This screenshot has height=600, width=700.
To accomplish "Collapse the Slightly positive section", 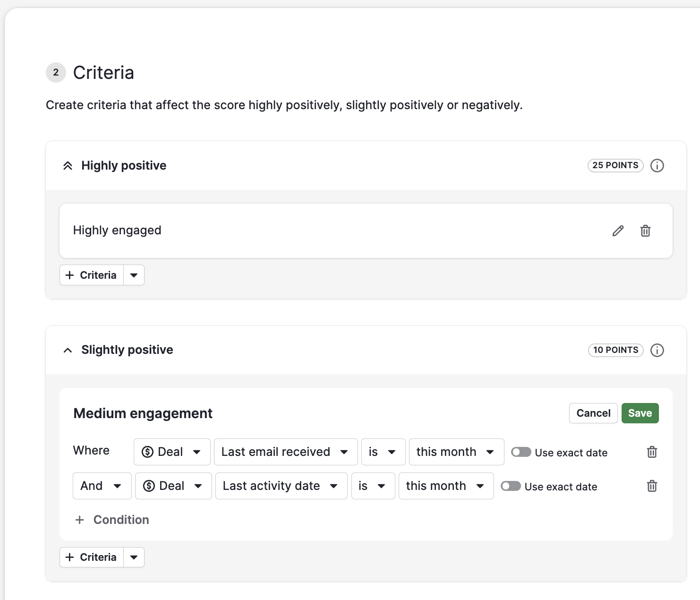I will tap(68, 350).
